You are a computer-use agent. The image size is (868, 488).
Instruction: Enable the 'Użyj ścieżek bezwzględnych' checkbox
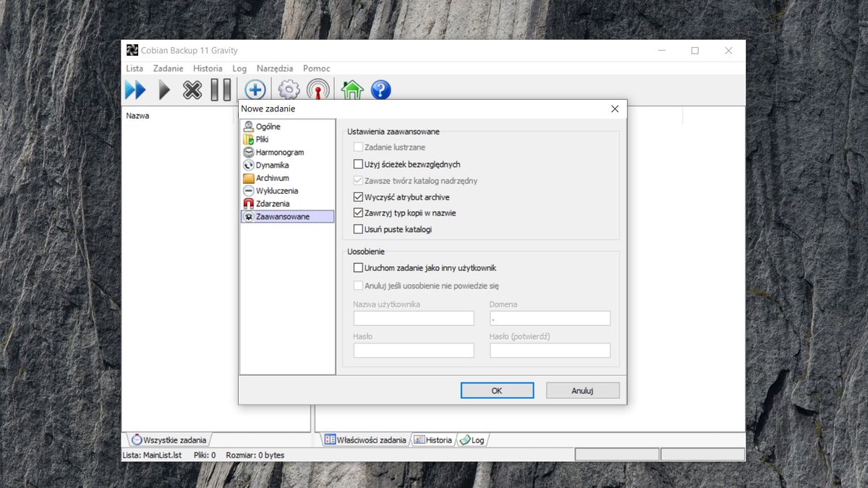click(x=358, y=164)
